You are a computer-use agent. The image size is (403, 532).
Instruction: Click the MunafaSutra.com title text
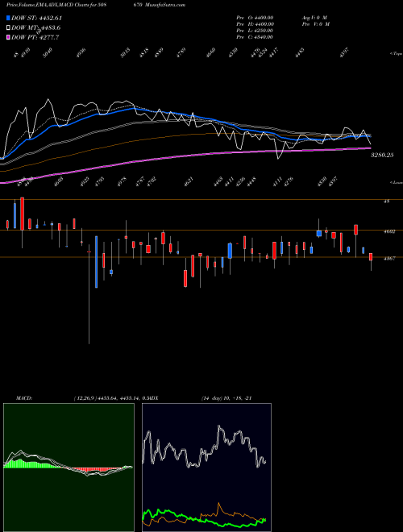tap(167, 5)
